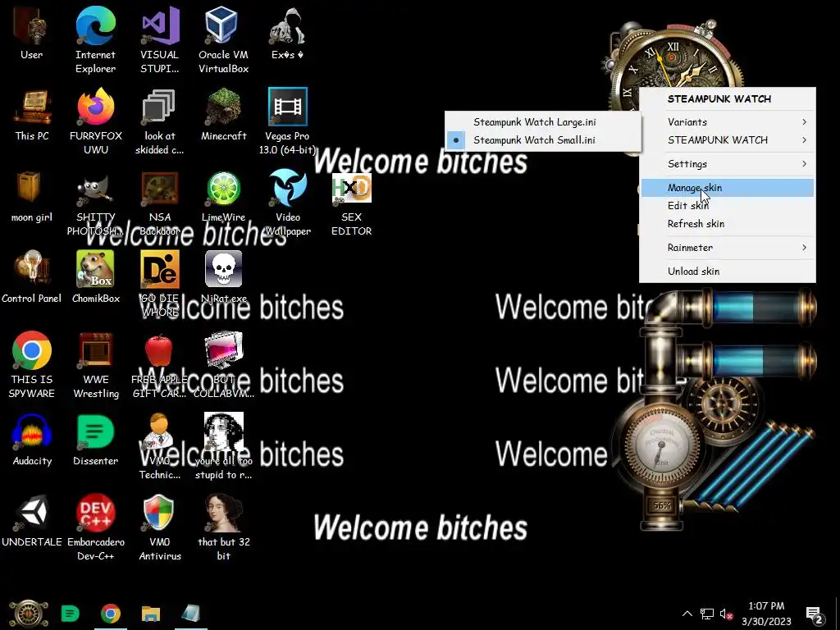Open the User desktop icon
The height and width of the screenshot is (630, 840).
pyautogui.click(x=31, y=33)
